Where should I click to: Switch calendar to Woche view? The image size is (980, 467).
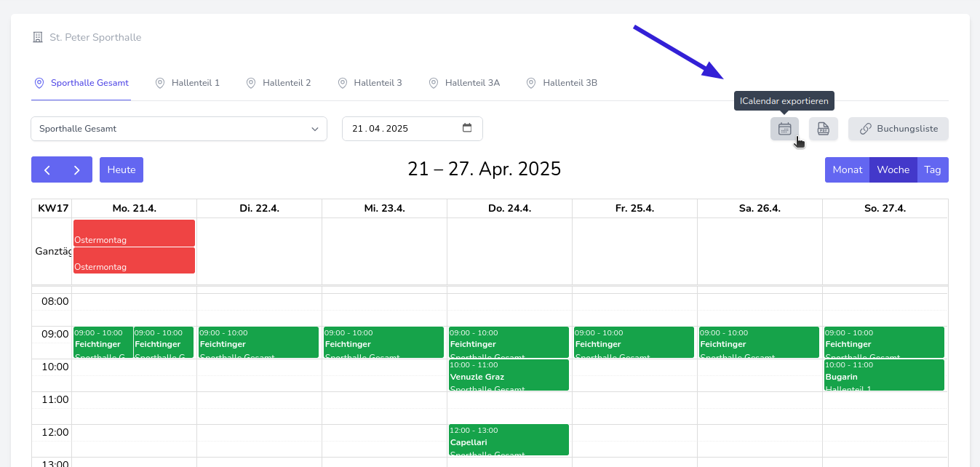coord(893,169)
